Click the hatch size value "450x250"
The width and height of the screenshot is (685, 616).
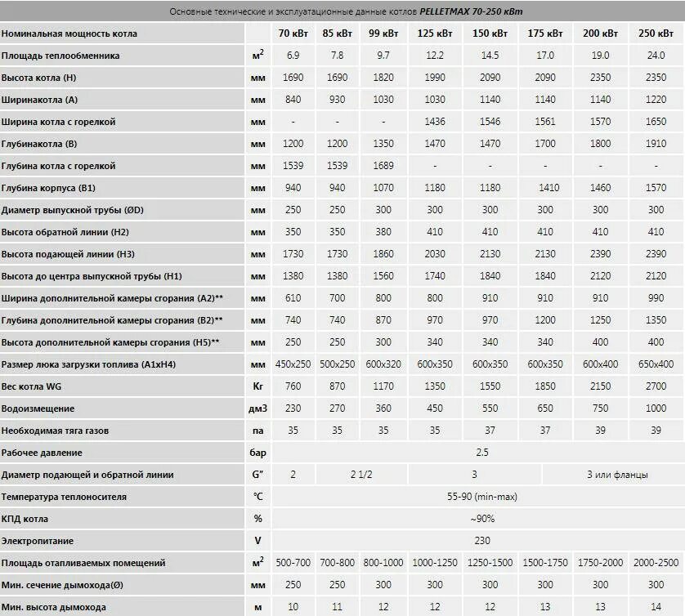tap(293, 364)
